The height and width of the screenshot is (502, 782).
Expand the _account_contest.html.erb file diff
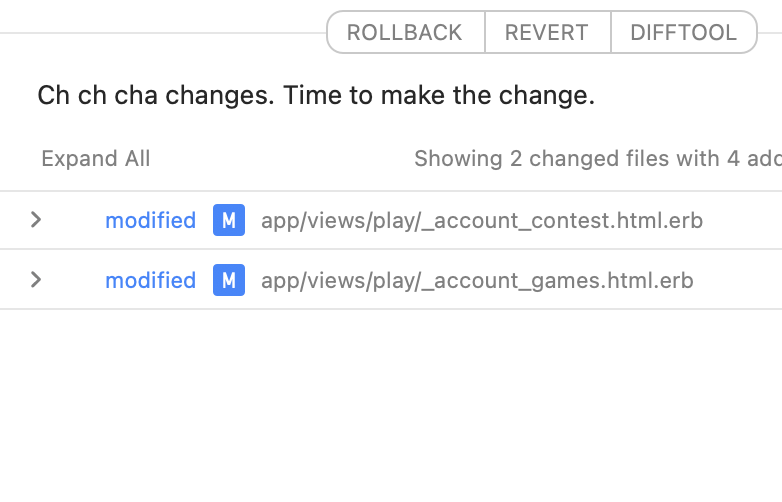(36, 220)
